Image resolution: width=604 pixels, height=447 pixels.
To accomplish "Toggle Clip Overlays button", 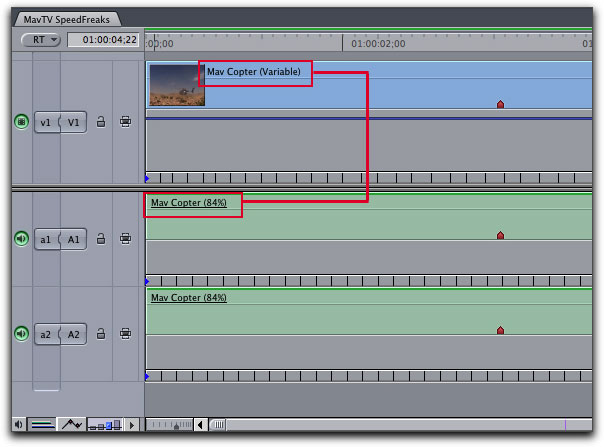I will coord(70,425).
